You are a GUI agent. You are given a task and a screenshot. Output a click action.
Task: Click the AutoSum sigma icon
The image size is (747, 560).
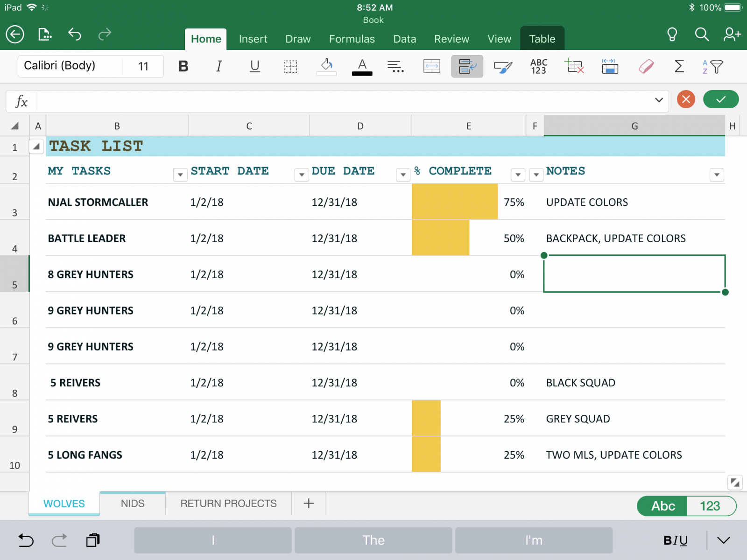click(679, 66)
